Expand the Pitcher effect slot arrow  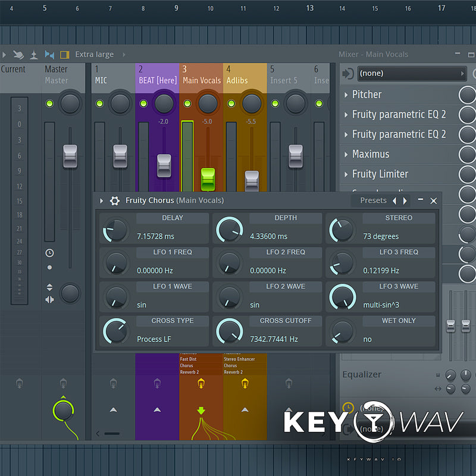click(346, 95)
